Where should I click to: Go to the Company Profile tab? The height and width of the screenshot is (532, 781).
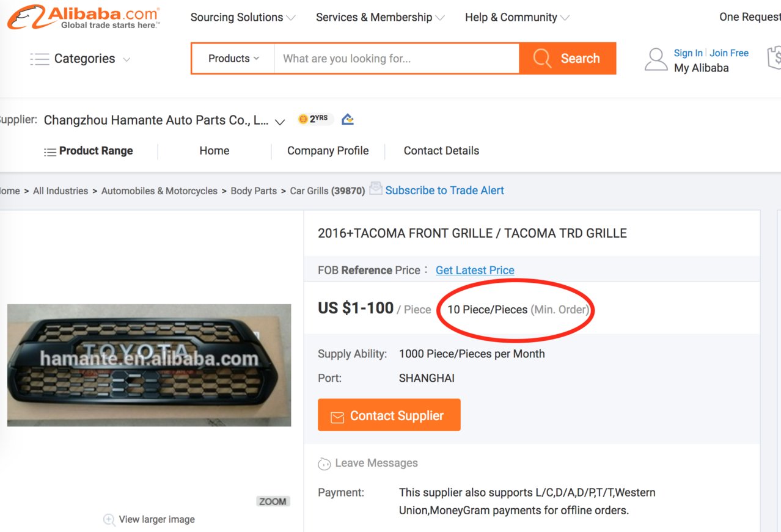(328, 151)
